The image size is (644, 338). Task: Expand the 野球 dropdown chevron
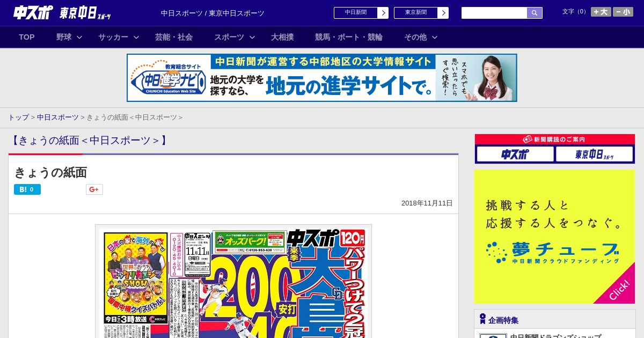click(79, 37)
